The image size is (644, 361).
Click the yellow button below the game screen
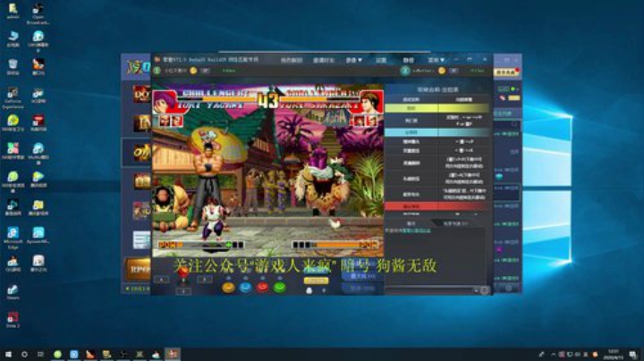click(316, 281)
